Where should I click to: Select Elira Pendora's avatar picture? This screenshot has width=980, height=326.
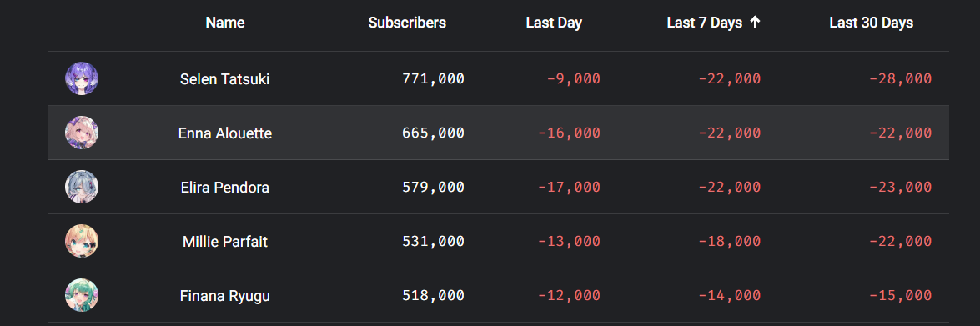[x=81, y=187]
